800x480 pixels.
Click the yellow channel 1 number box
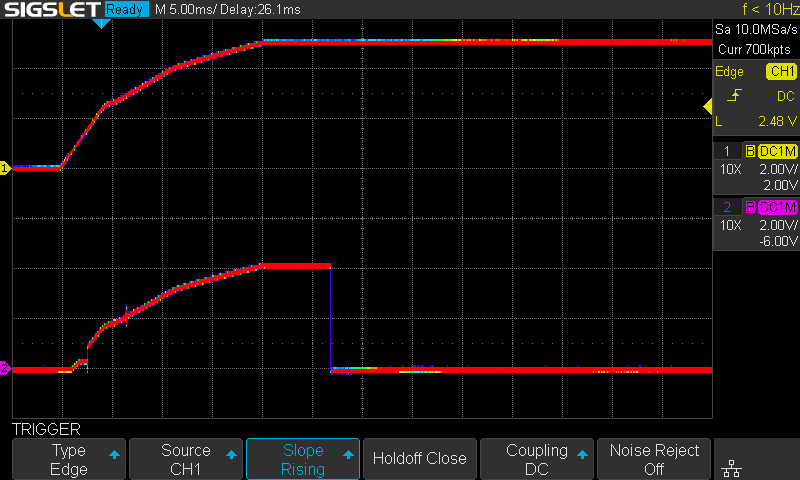727,151
